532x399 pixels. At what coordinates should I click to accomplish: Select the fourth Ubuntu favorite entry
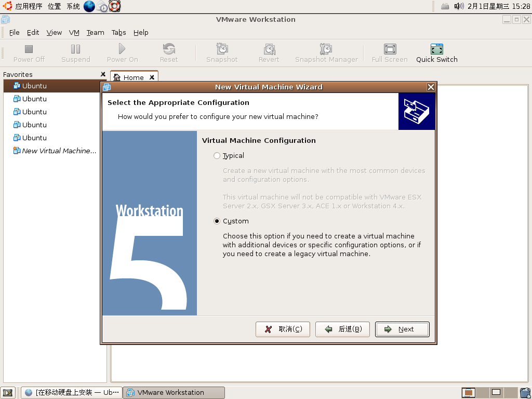tap(55, 125)
